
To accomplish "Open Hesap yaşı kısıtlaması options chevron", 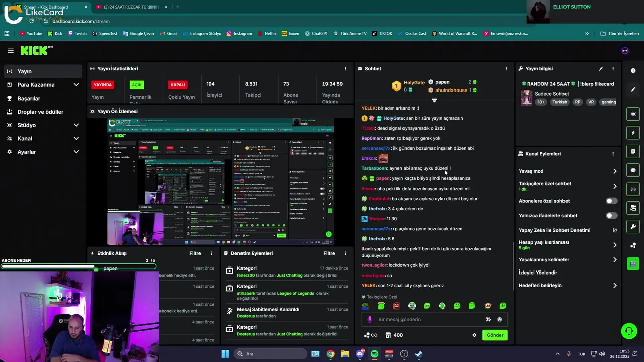I will pyautogui.click(x=615, y=245).
